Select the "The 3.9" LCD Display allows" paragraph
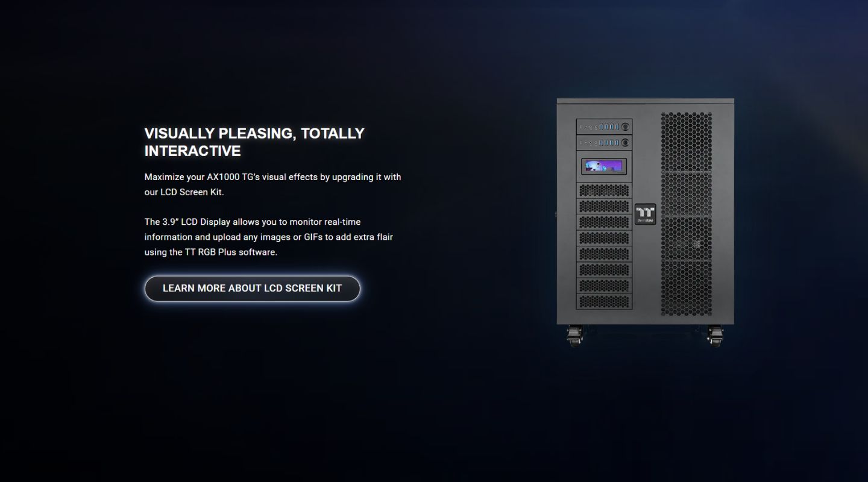 pos(269,237)
